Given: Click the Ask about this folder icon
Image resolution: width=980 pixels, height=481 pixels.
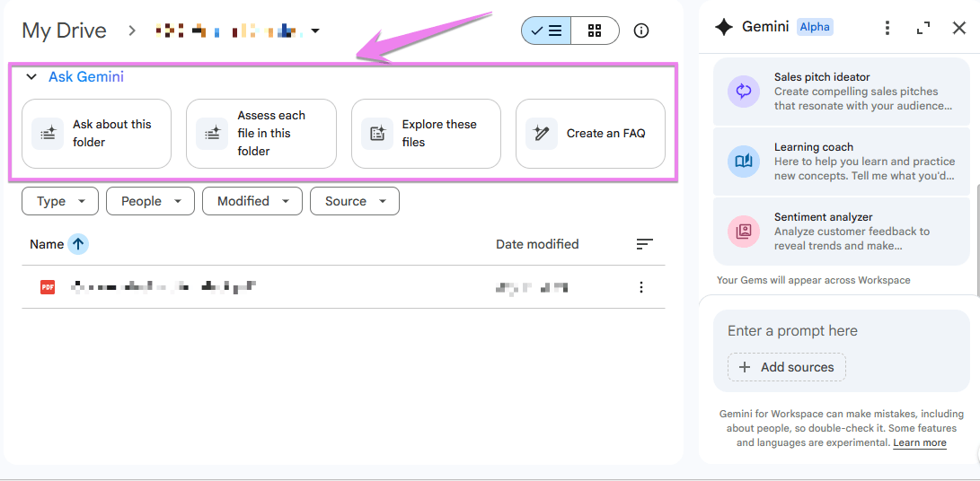Looking at the screenshot, I should point(48,134).
